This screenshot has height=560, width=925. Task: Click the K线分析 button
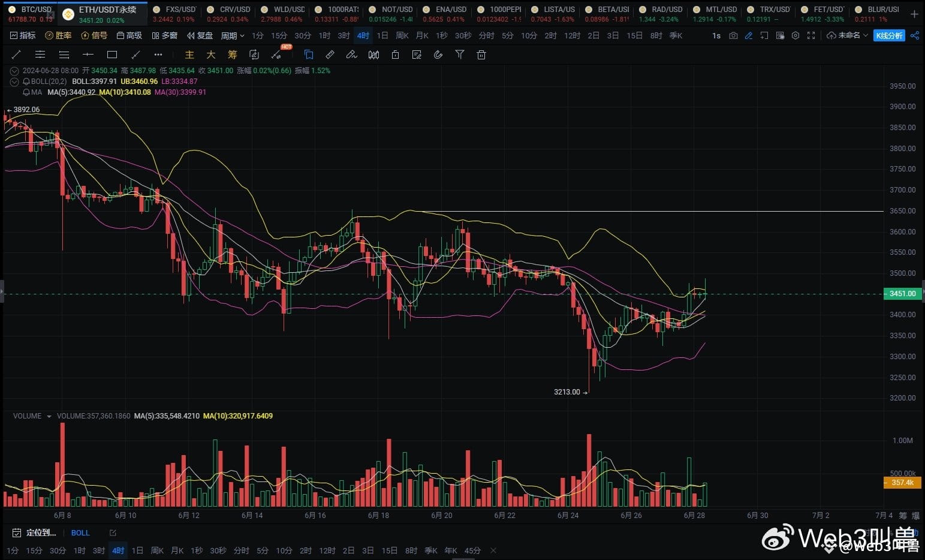(889, 35)
